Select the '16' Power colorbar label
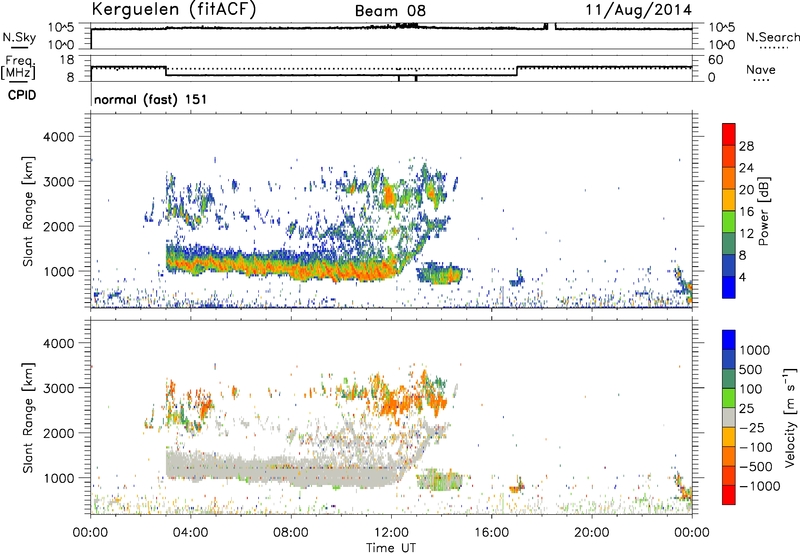Screen dimensions: 800x554 pos(746,212)
